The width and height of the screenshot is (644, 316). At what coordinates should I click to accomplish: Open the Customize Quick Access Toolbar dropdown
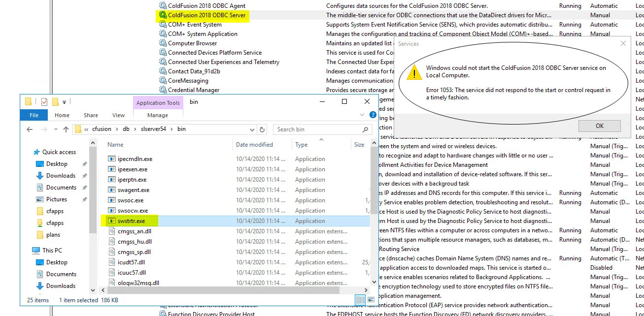click(x=65, y=102)
